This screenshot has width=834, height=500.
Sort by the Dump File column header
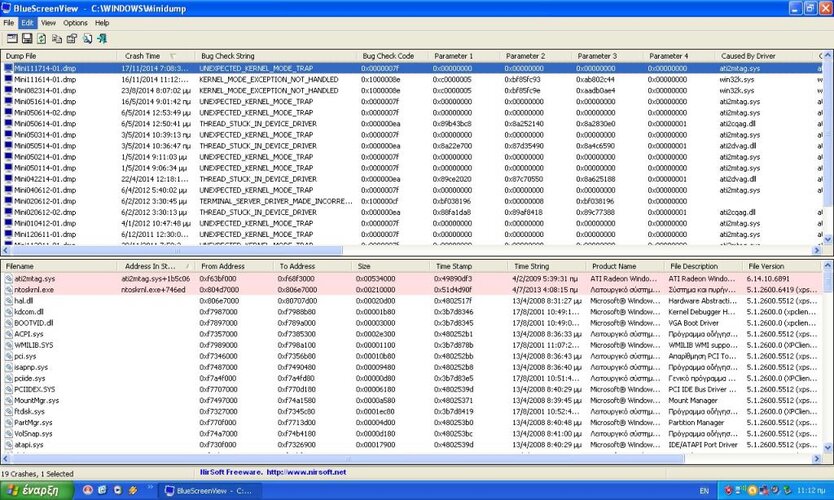coord(59,56)
